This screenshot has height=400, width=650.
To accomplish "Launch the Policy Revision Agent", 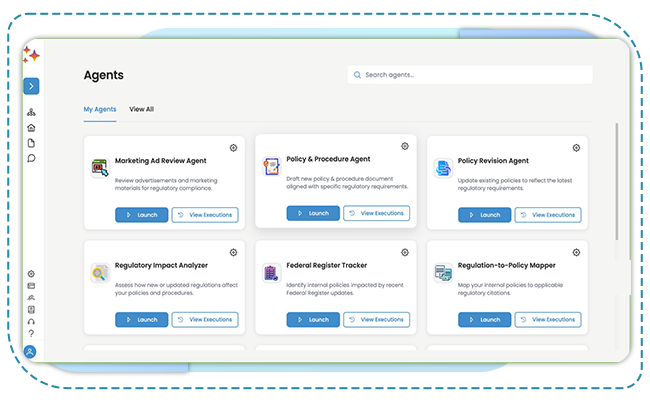I will 485,215.
